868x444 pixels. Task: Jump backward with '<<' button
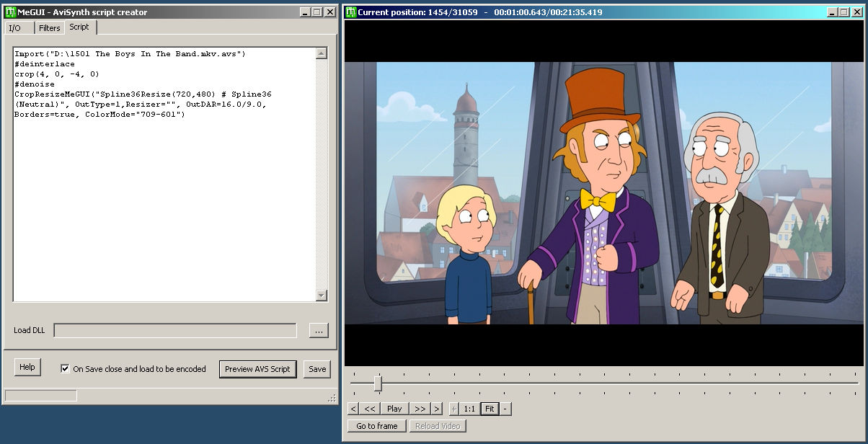(x=370, y=409)
